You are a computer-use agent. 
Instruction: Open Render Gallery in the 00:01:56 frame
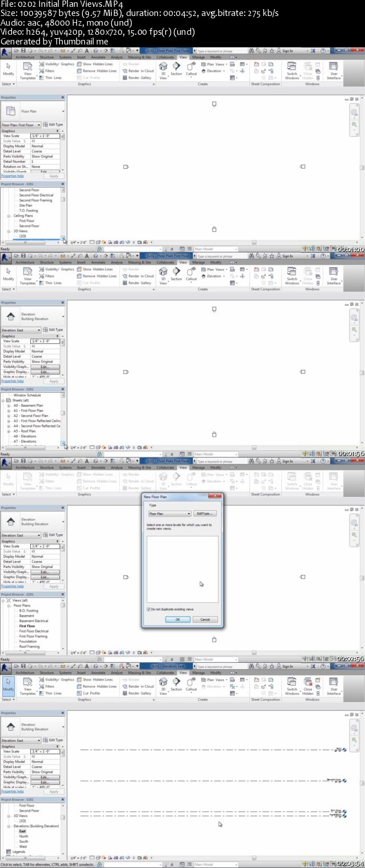pyautogui.click(x=137, y=283)
